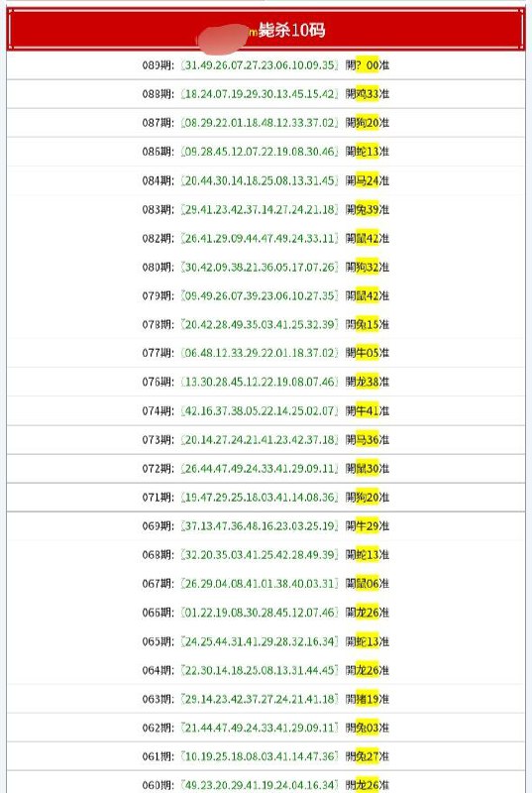This screenshot has width=532, height=793.
Task: Select highlighted result 牛41 in 074期
Action: [x=368, y=410]
